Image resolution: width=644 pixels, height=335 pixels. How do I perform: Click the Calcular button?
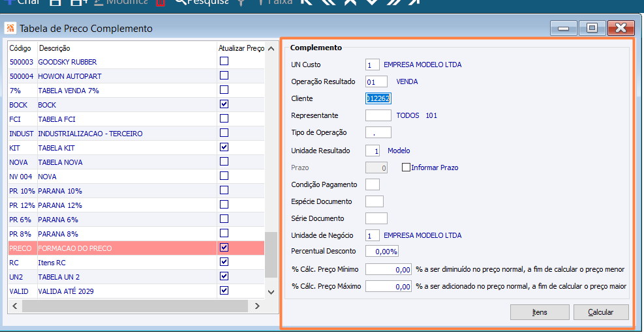pos(601,312)
